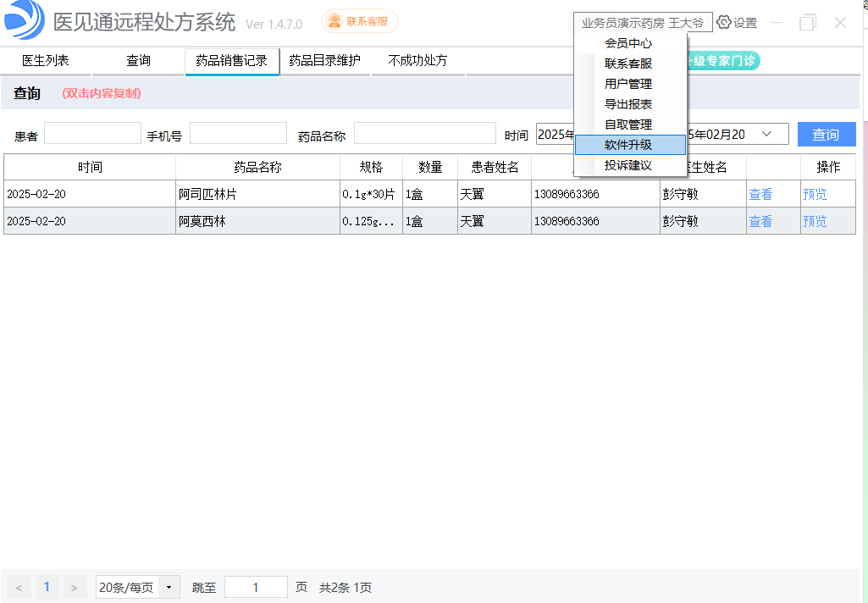
Task: Go to next page arrow
Action: [x=75, y=587]
